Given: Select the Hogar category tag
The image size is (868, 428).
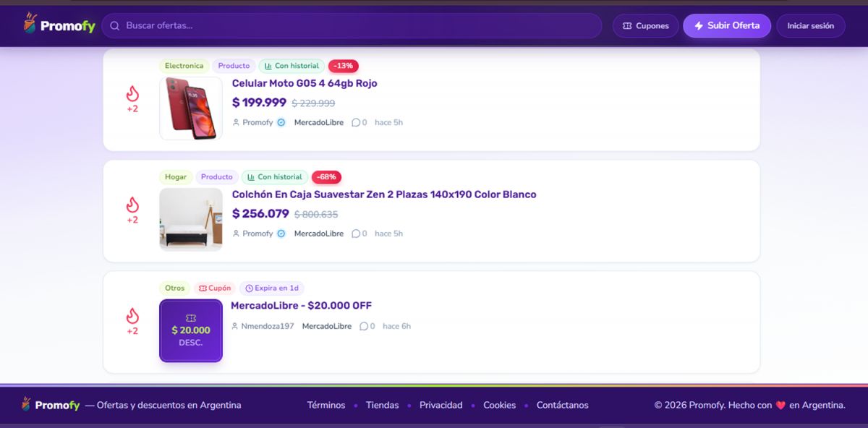Looking at the screenshot, I should (x=176, y=177).
